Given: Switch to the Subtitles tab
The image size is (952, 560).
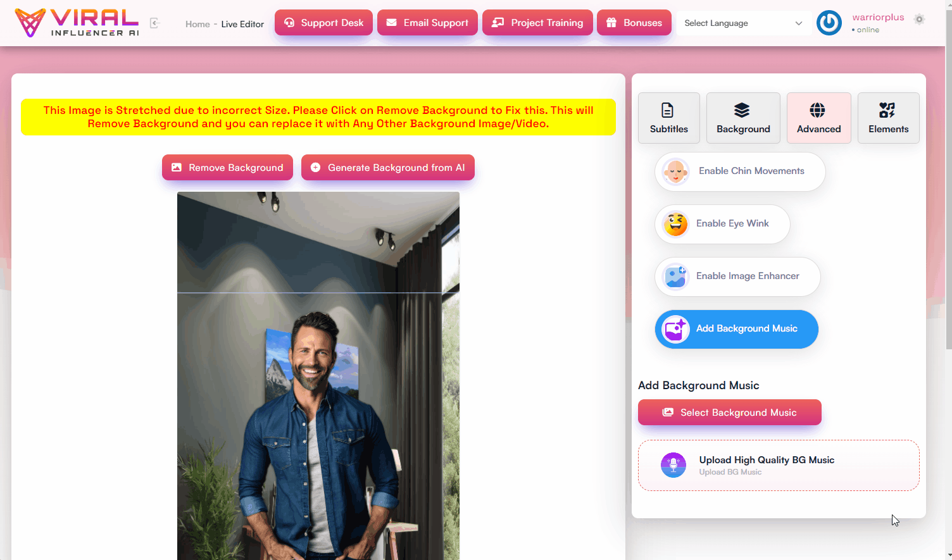Looking at the screenshot, I should point(668,118).
